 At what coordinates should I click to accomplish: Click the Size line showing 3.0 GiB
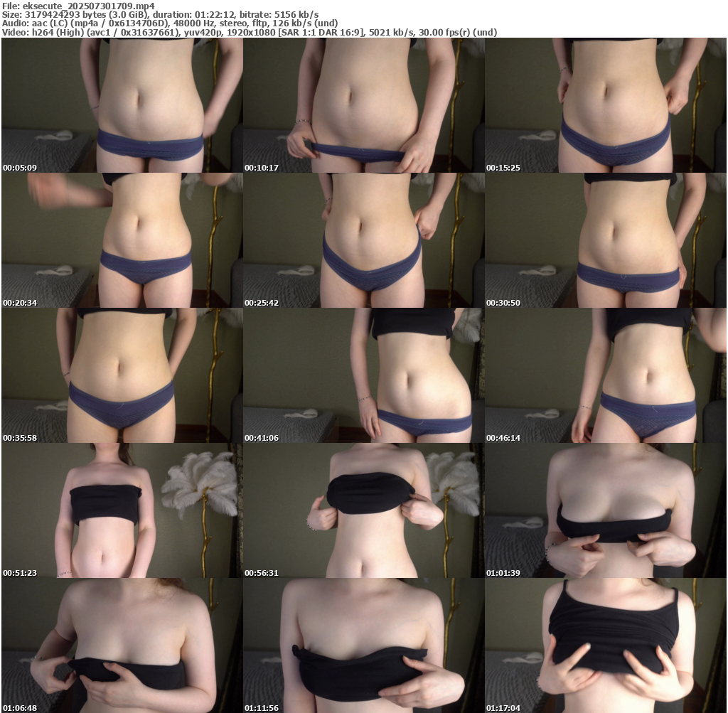(x=160, y=14)
